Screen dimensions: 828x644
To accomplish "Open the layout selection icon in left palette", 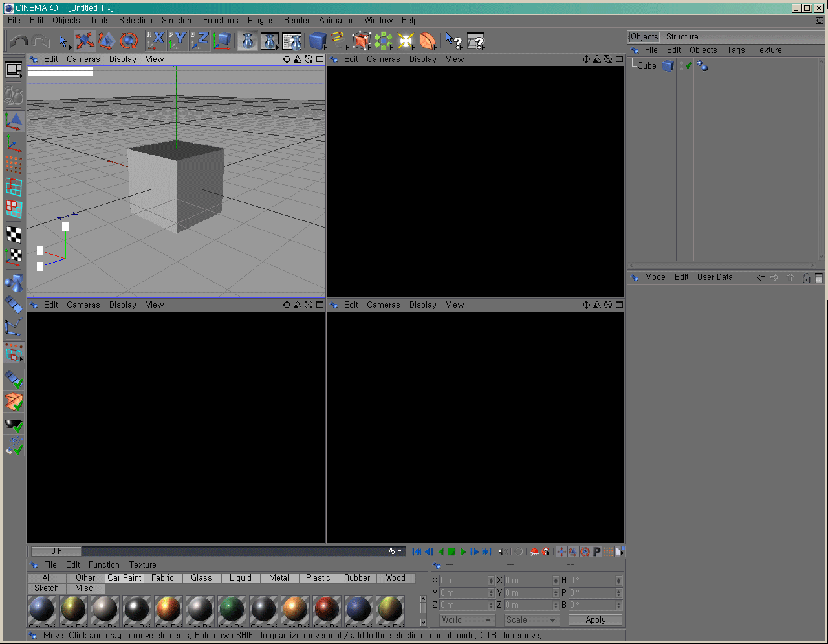I will [x=14, y=70].
